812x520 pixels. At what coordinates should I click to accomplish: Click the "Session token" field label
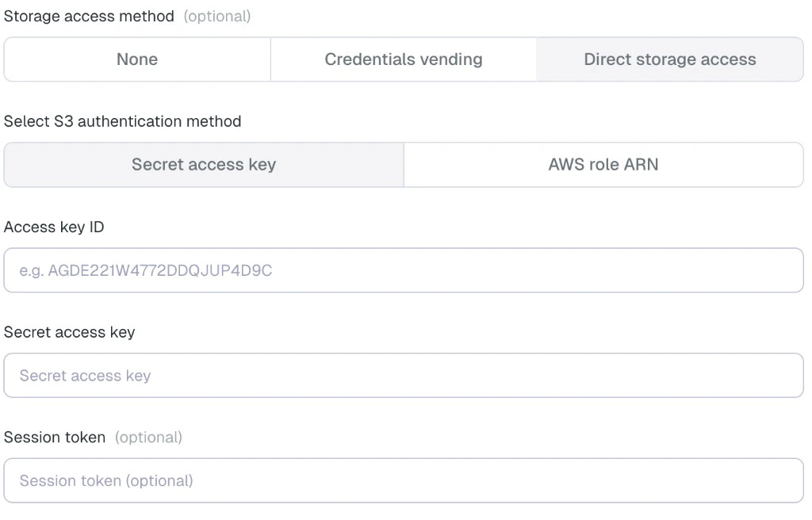pyautogui.click(x=54, y=437)
